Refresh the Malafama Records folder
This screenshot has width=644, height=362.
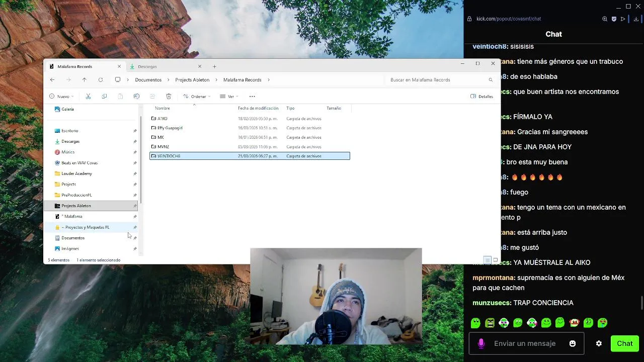[x=101, y=80]
